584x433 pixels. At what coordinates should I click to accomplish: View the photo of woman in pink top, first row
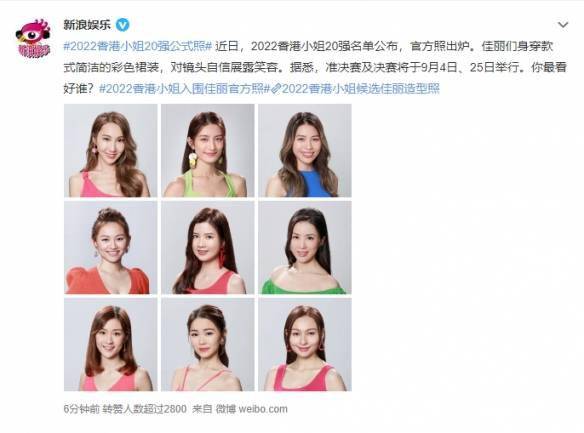tap(111, 150)
